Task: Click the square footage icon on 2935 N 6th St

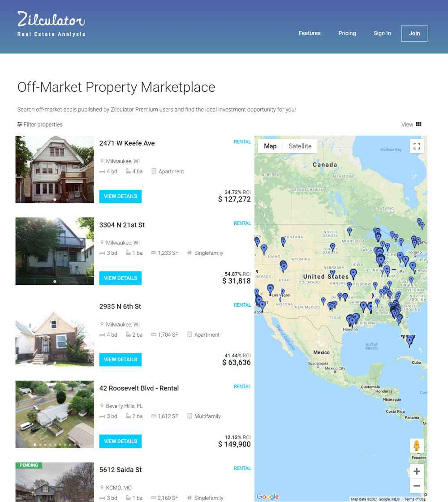Action: coord(152,335)
